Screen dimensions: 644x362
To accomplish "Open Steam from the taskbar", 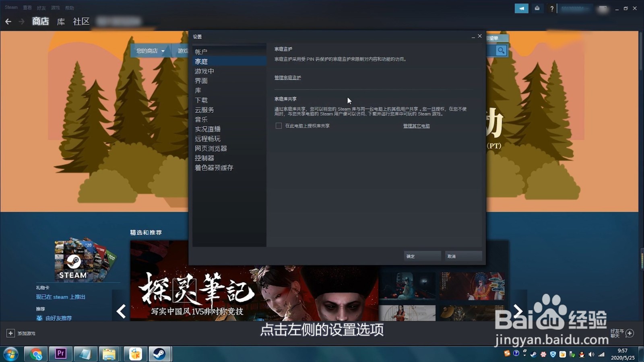I will (x=160, y=354).
